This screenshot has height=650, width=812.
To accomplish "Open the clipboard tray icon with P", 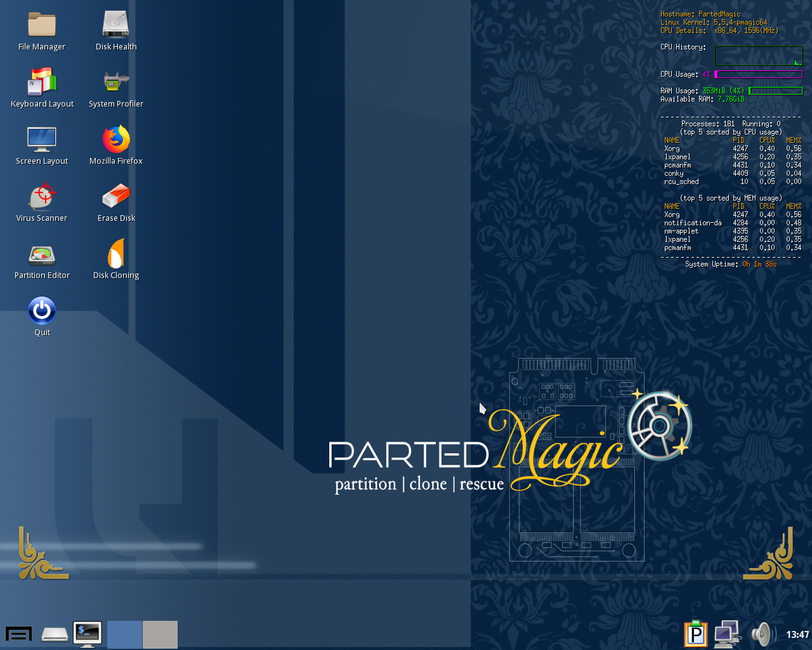I will 696,634.
